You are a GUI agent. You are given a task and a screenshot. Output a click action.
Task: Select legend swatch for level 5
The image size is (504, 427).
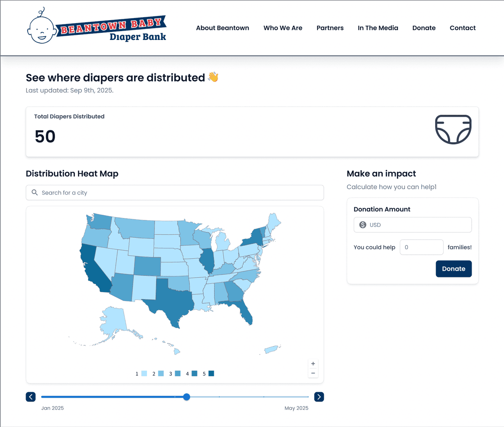pyautogui.click(x=211, y=374)
